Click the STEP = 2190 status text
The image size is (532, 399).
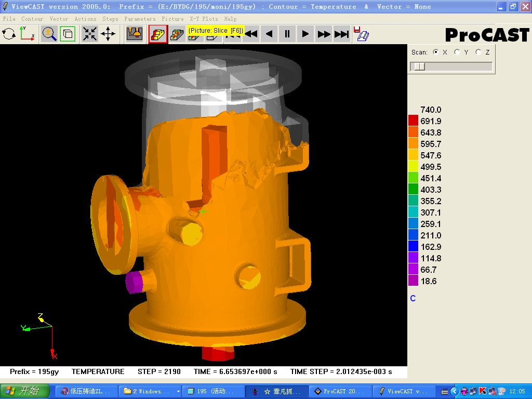(x=159, y=371)
